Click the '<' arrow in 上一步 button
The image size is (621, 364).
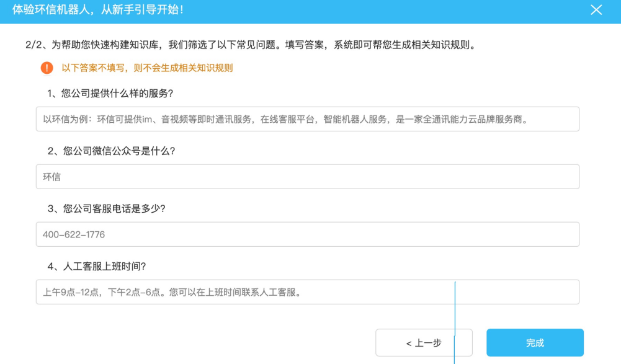pos(409,343)
